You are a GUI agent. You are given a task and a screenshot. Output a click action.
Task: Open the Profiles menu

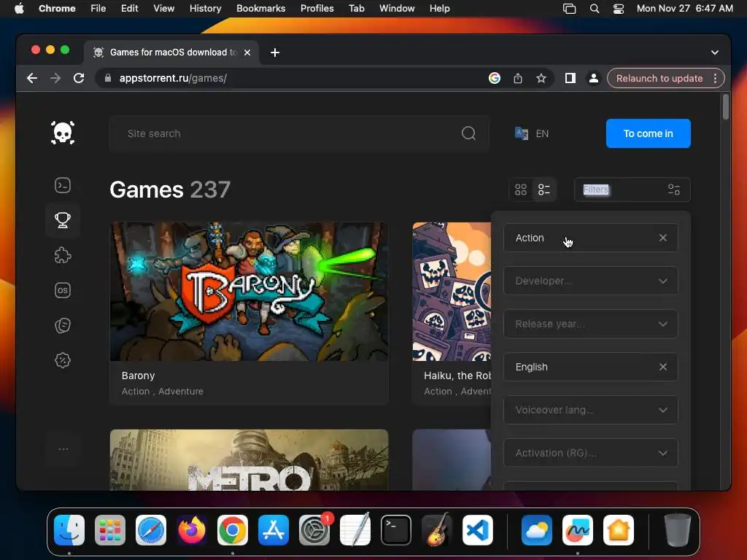coord(317,9)
